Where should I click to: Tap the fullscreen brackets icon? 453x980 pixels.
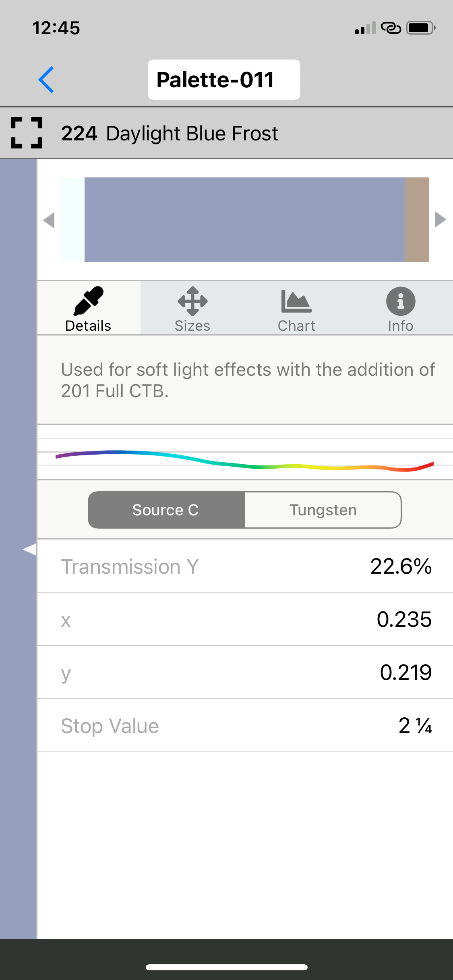[x=27, y=133]
